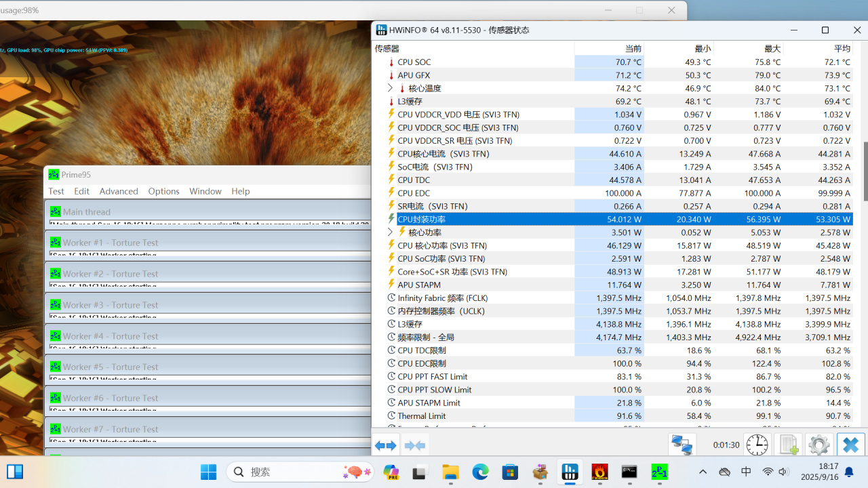Viewport: 868px width, 488px height.
Task: Open the Prime95 Edit menu
Action: coord(82,191)
